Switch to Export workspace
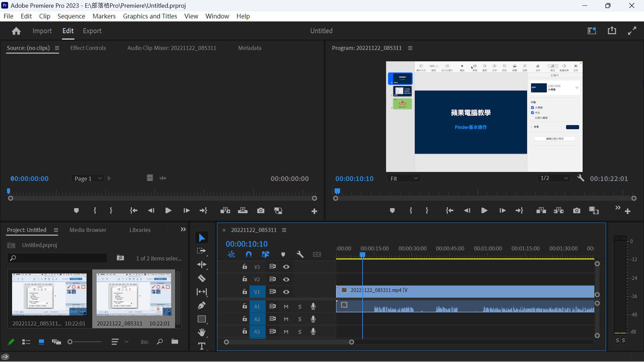The height and width of the screenshot is (362, 644). [92, 31]
